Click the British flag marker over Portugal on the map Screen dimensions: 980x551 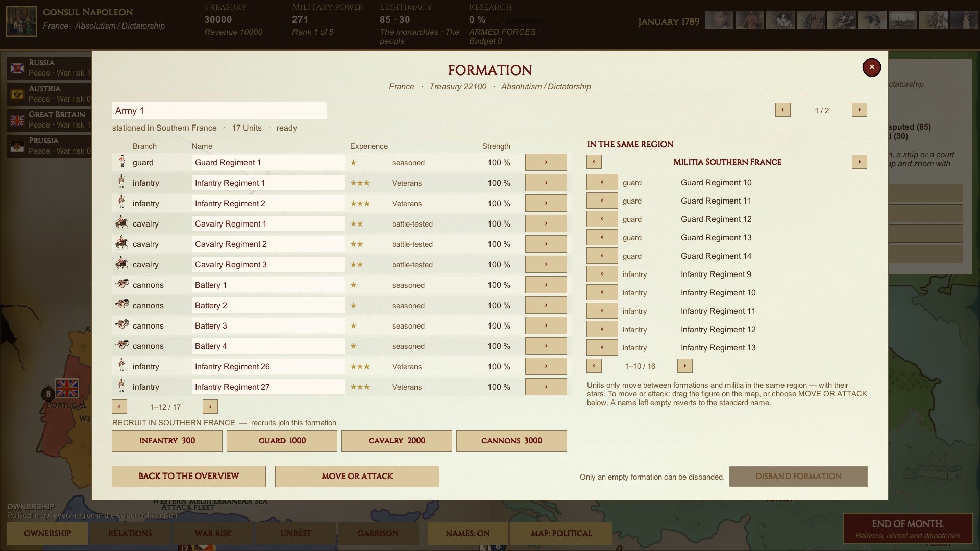[67, 389]
